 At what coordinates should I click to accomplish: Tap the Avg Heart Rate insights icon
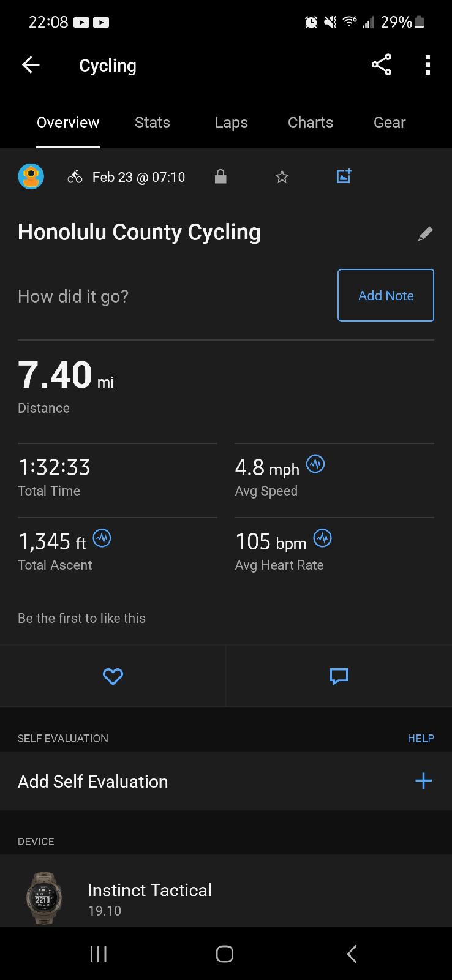[322, 538]
